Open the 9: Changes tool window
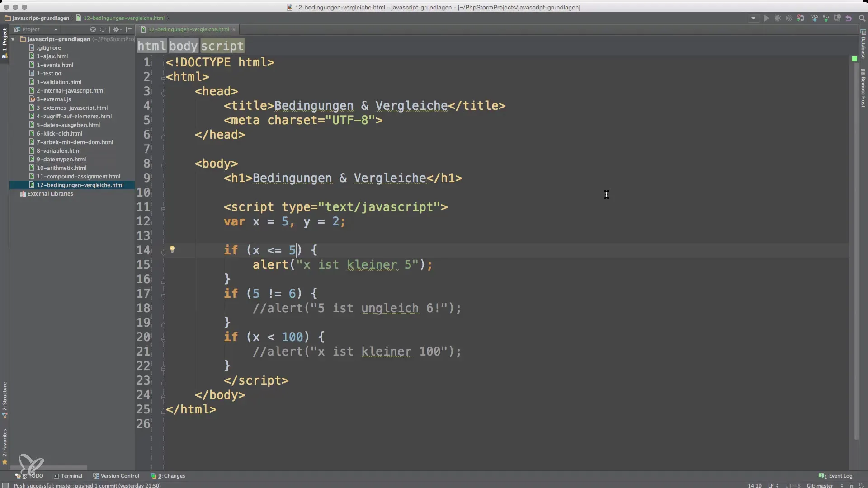 [x=168, y=476]
